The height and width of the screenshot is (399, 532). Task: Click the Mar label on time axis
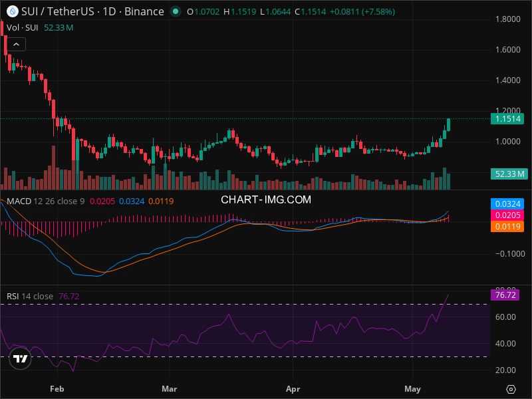point(170,389)
